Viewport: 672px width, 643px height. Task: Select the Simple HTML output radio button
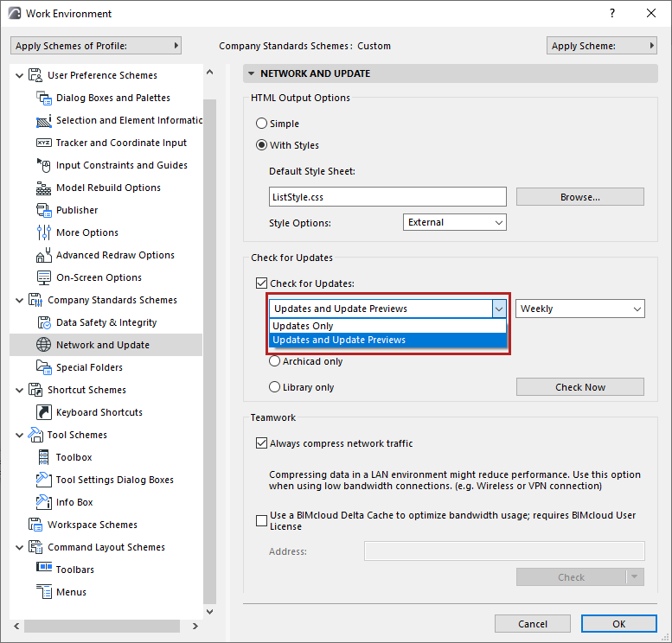coord(262,124)
